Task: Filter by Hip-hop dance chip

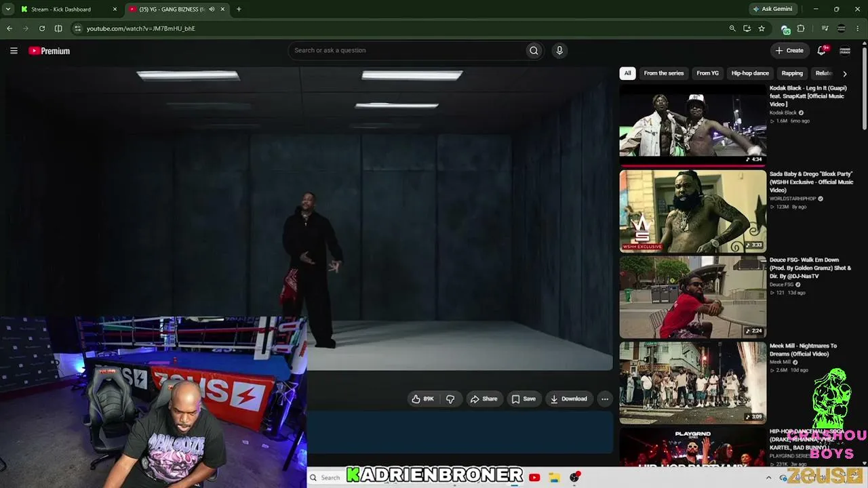Action: pyautogui.click(x=750, y=73)
